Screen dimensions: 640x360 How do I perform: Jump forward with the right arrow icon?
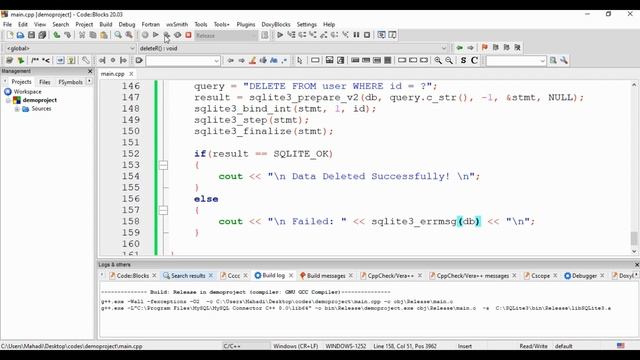(470, 48)
